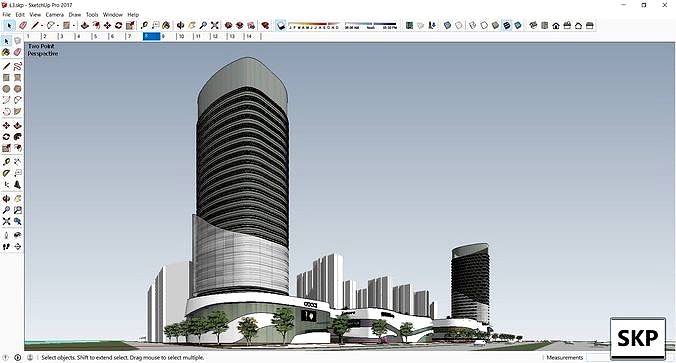The image size is (676, 363).
Task: Switch to scene tab 10
Action: pos(185,37)
